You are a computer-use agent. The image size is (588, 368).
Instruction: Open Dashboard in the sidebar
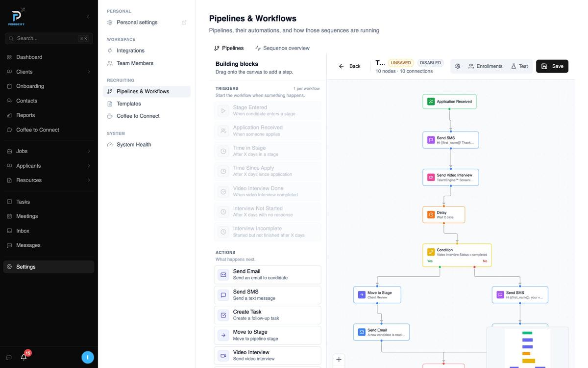point(49,57)
